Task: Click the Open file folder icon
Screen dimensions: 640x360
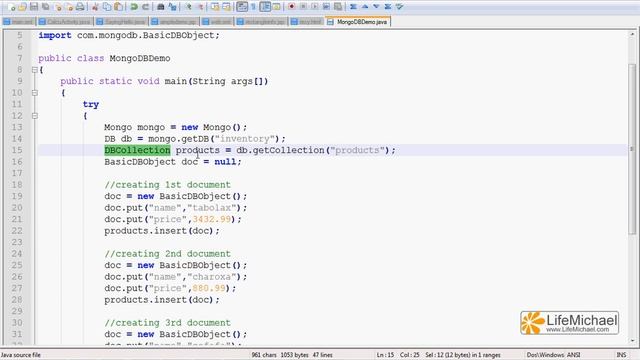Action: point(22,7)
